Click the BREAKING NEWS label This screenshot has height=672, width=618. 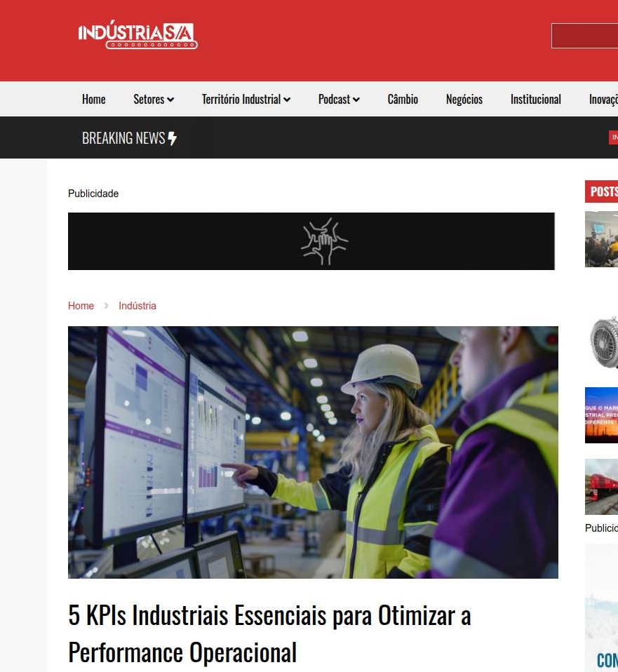pos(123,138)
